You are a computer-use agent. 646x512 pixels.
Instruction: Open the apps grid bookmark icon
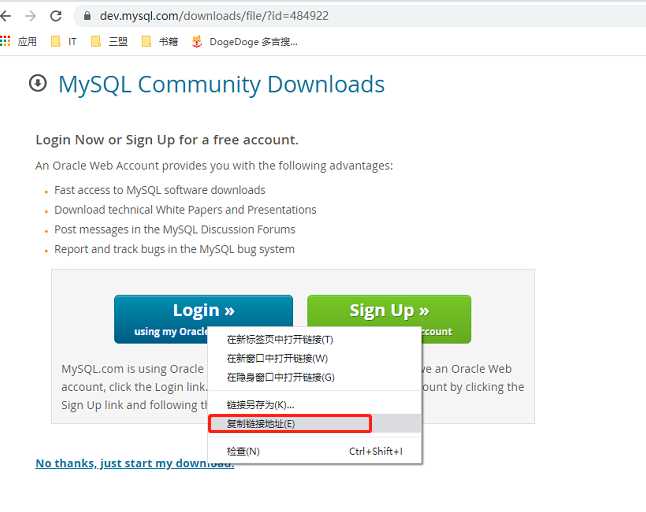5,41
